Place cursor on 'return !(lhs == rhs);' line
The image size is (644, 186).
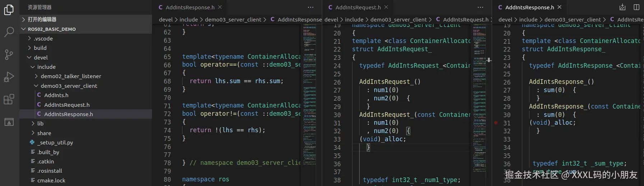pyautogui.click(x=227, y=130)
